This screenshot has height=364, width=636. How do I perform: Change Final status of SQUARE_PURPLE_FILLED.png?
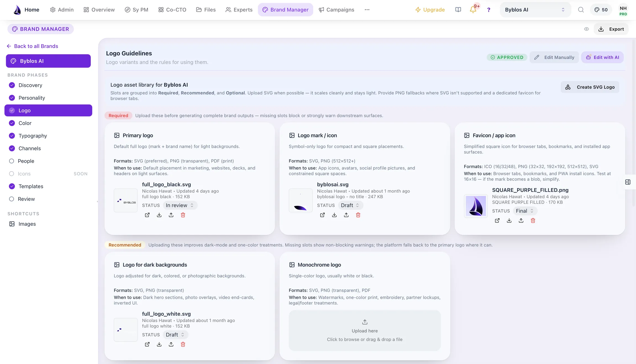click(525, 211)
